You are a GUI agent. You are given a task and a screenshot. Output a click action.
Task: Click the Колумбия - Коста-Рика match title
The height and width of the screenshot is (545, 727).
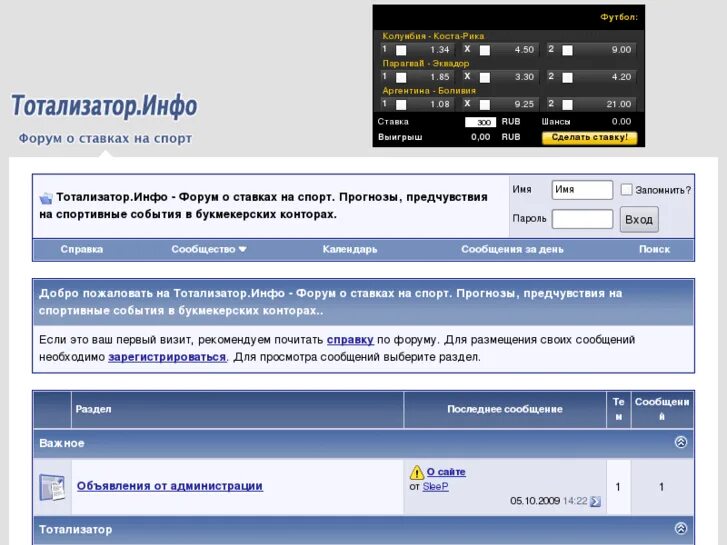433,36
